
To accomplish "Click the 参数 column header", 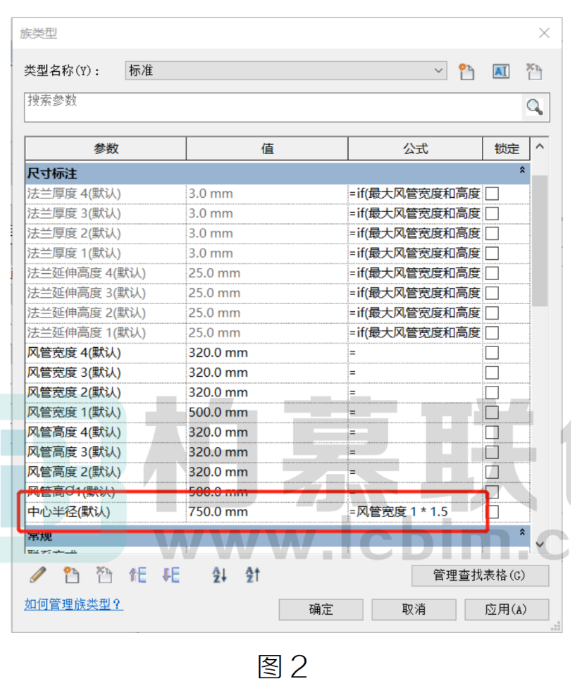I will pyautogui.click(x=106, y=149).
